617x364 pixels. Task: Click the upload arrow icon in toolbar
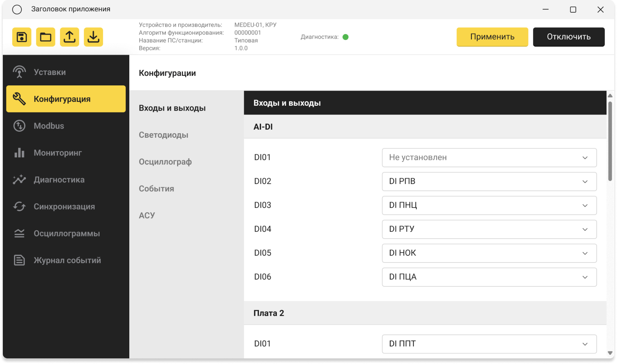[70, 37]
